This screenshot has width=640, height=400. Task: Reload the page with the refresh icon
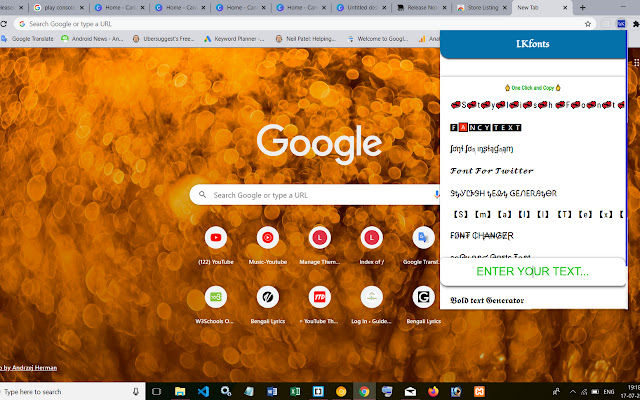click(2, 24)
